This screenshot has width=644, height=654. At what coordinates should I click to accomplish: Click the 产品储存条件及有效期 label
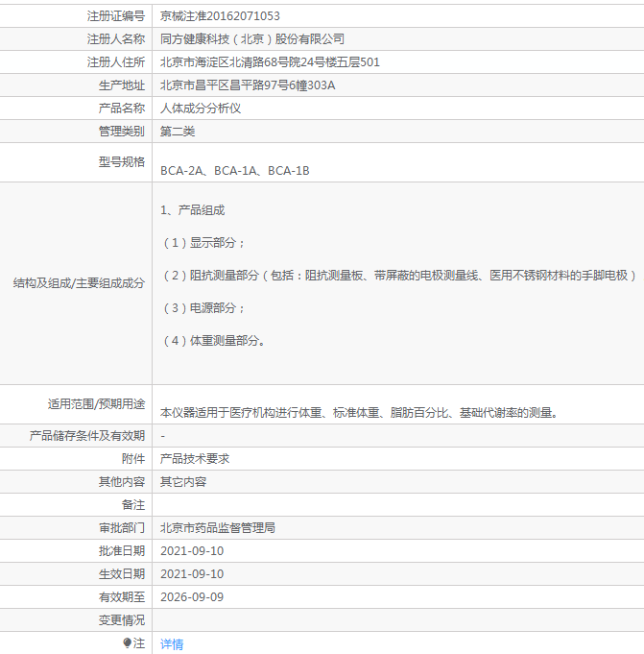(87, 436)
